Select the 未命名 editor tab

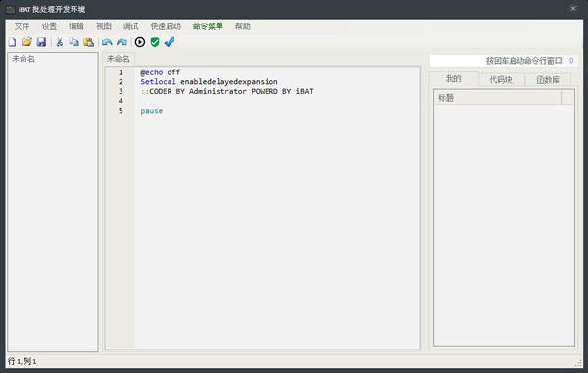click(x=119, y=59)
